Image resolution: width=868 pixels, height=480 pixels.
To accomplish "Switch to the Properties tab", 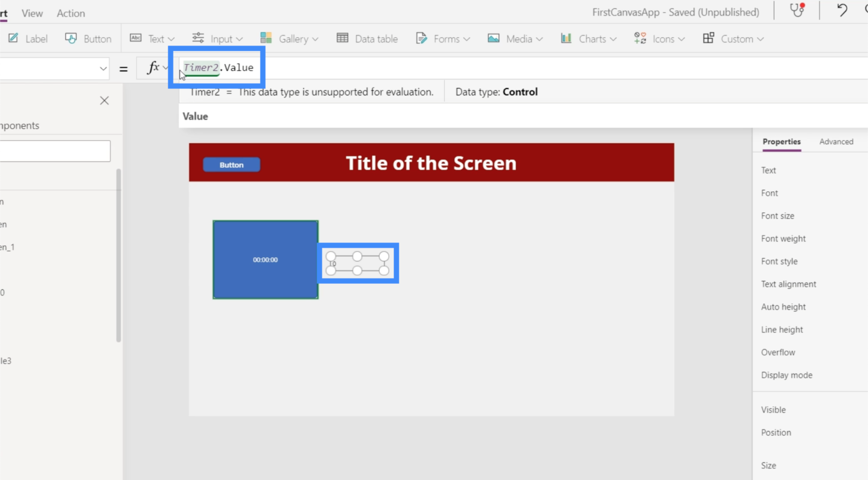I will click(x=782, y=142).
